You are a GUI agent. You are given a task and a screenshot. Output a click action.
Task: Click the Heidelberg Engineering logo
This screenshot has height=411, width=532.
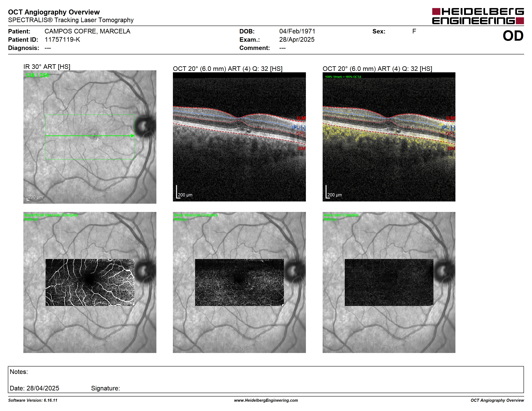(478, 16)
